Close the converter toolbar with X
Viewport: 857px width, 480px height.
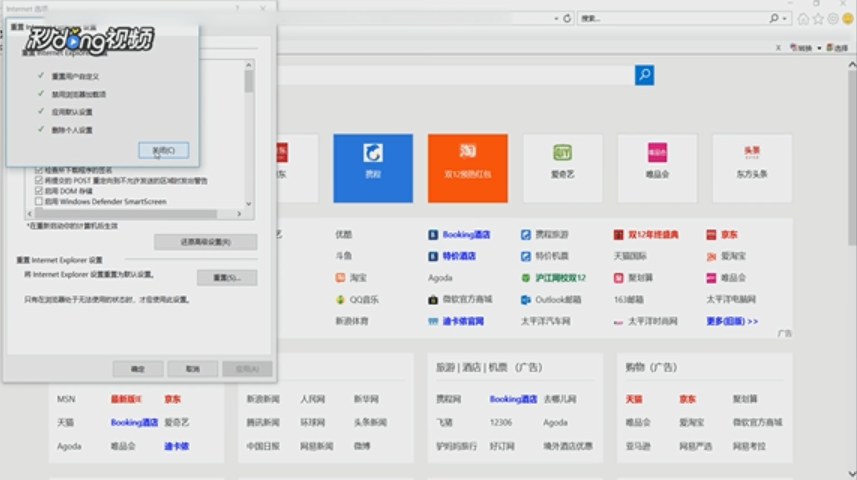pos(778,48)
